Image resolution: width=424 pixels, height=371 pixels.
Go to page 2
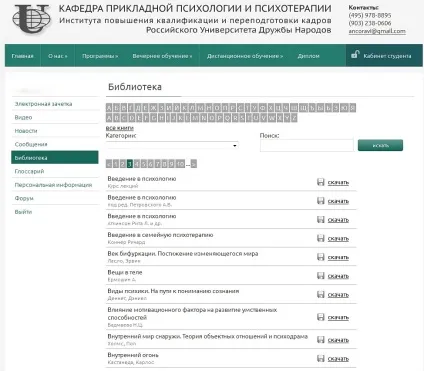tap(122, 164)
